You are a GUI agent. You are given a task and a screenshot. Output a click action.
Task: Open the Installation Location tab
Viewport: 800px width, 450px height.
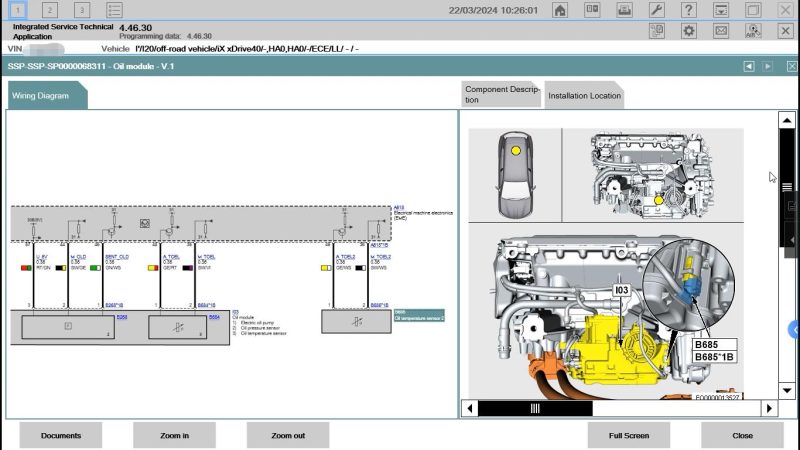[584, 95]
